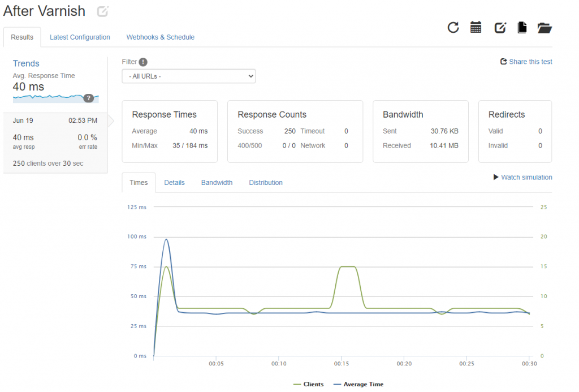Click the Redirects card heading
Image resolution: width=579 pixels, height=392 pixels.
point(507,114)
